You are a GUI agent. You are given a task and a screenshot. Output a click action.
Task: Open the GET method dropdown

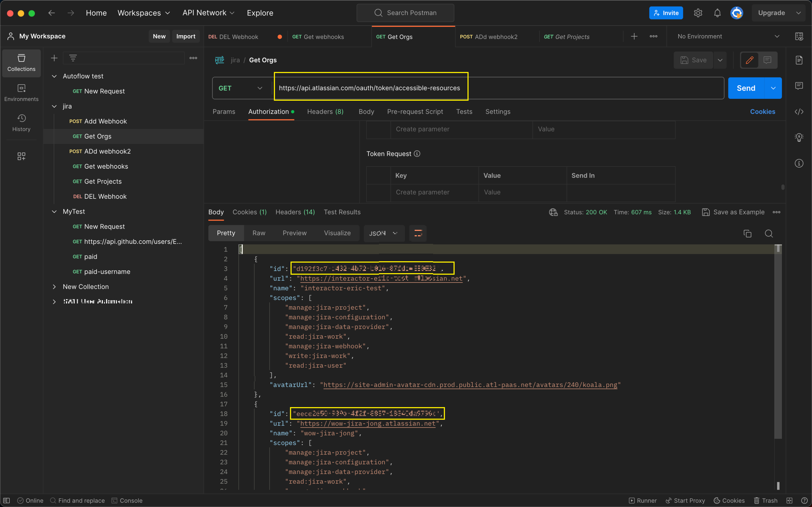240,88
